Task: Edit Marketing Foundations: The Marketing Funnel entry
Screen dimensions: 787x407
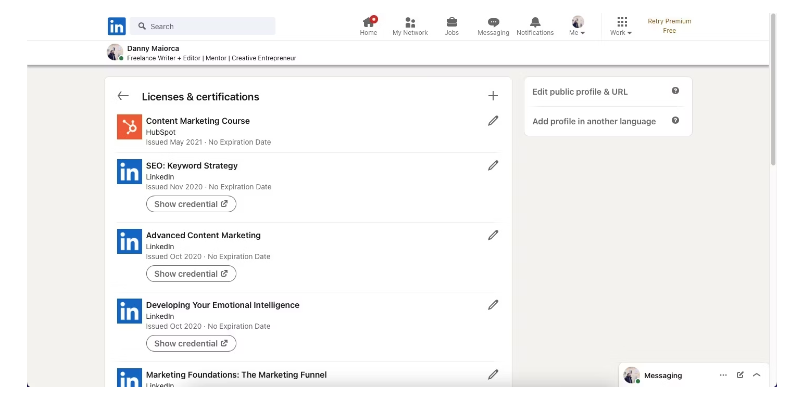Action: [493, 374]
